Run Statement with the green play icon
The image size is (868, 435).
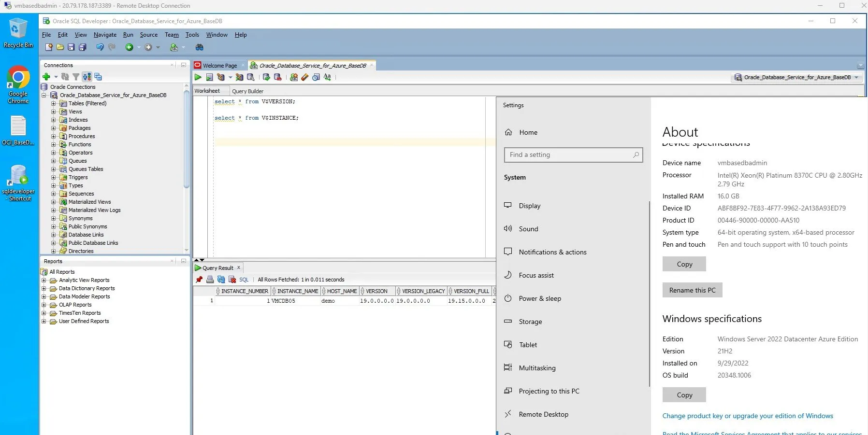pos(198,77)
